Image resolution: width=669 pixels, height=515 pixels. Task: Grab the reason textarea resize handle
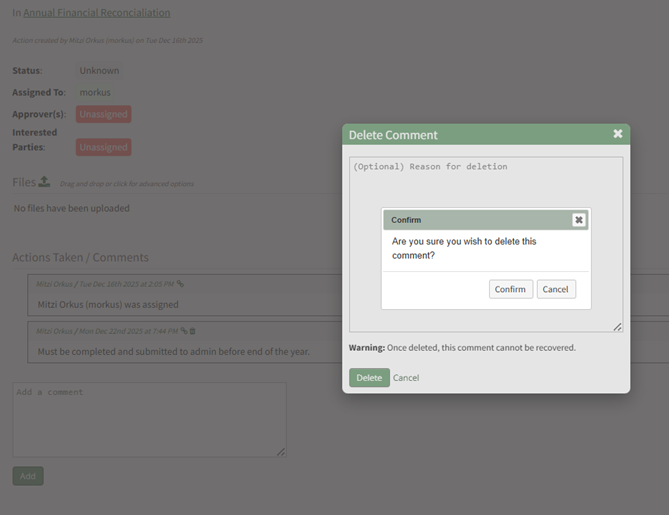(617, 327)
